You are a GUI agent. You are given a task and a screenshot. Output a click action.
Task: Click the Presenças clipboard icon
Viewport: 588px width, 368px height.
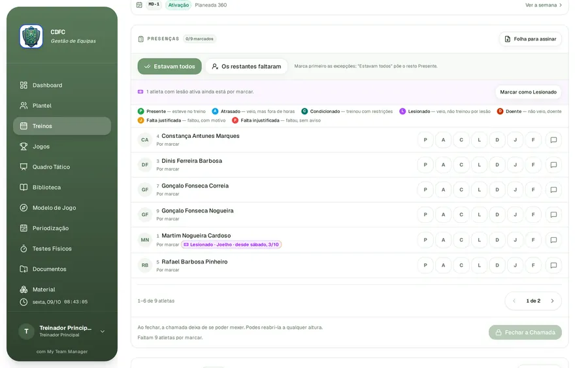(141, 39)
